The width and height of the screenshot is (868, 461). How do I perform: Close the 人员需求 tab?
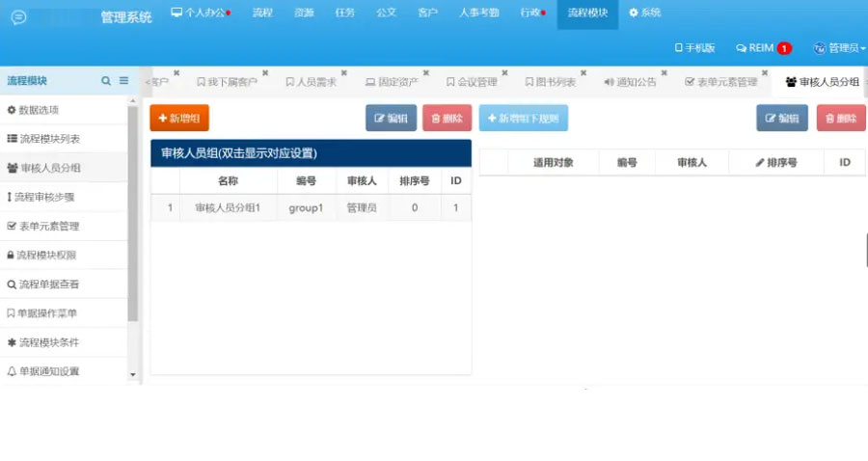pyautogui.click(x=343, y=73)
